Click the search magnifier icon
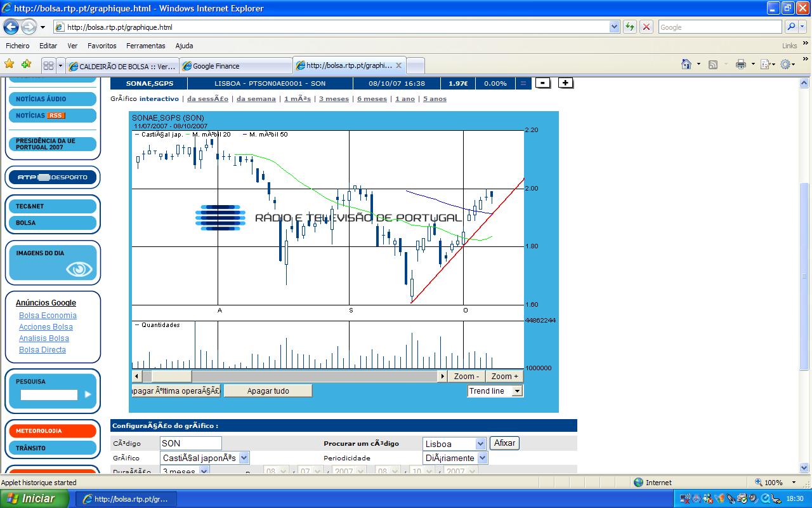The width and height of the screenshot is (812, 508). (790, 27)
